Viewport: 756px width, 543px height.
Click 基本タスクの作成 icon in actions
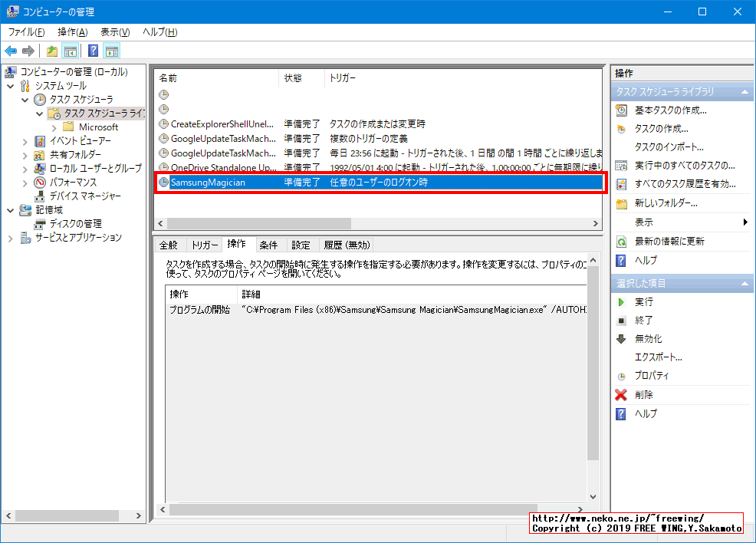coord(621,110)
